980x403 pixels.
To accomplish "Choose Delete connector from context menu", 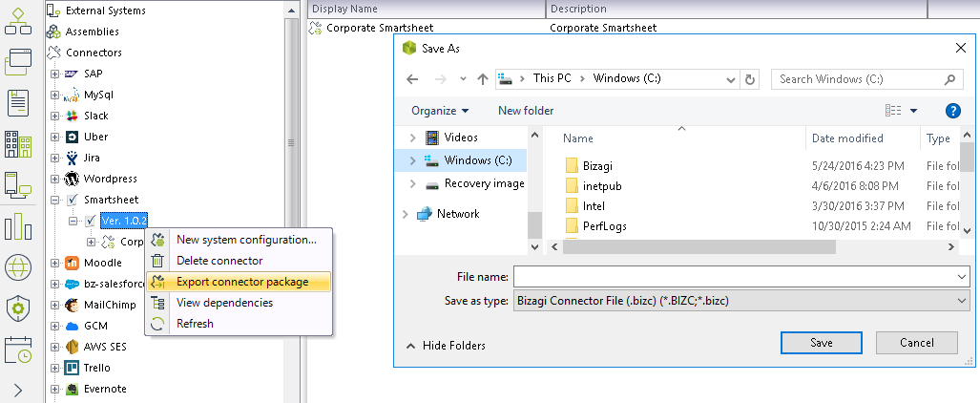I will click(x=239, y=261).
